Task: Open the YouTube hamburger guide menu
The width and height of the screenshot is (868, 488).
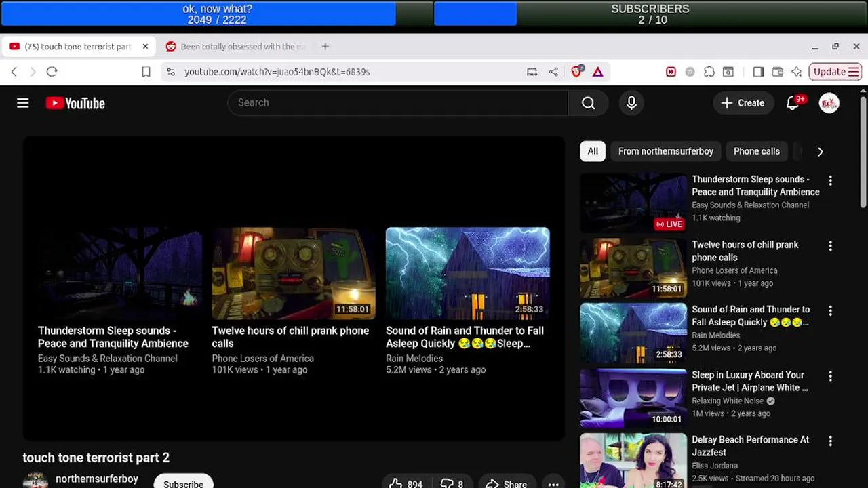Action: click(x=23, y=103)
